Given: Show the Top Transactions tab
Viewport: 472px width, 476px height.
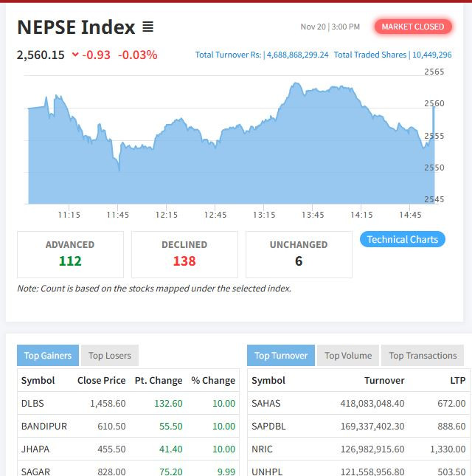Looking at the screenshot, I should (x=423, y=356).
